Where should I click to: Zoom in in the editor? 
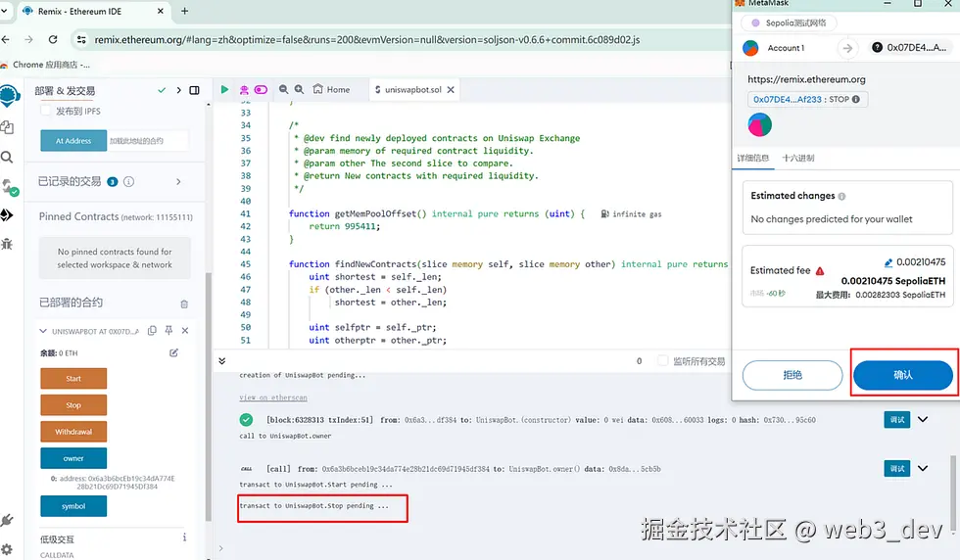(299, 89)
